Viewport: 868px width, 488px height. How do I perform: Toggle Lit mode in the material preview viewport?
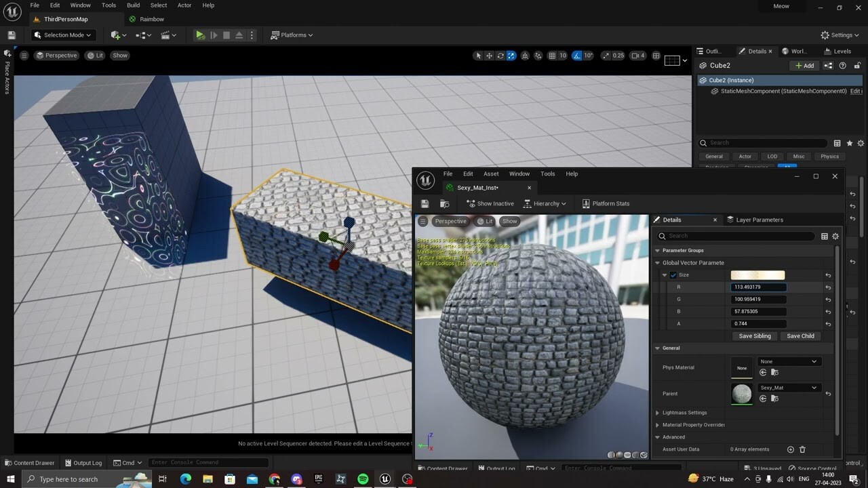[x=487, y=221]
